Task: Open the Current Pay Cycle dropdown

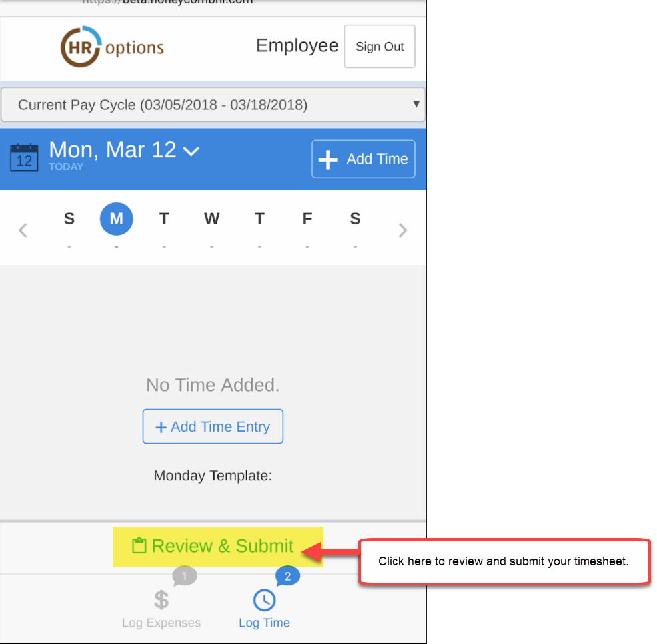Action: click(x=213, y=105)
